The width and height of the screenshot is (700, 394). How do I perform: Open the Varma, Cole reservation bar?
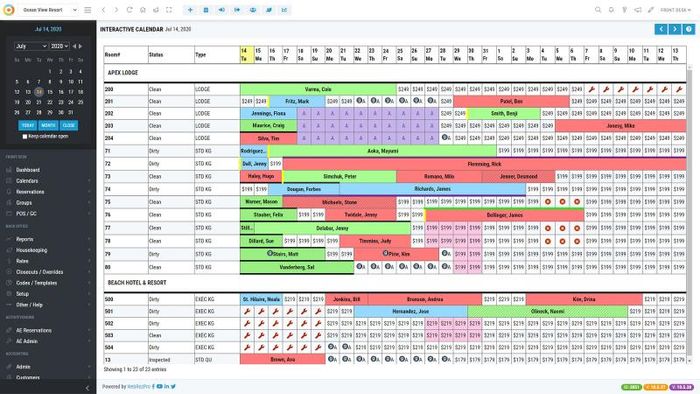318,89
